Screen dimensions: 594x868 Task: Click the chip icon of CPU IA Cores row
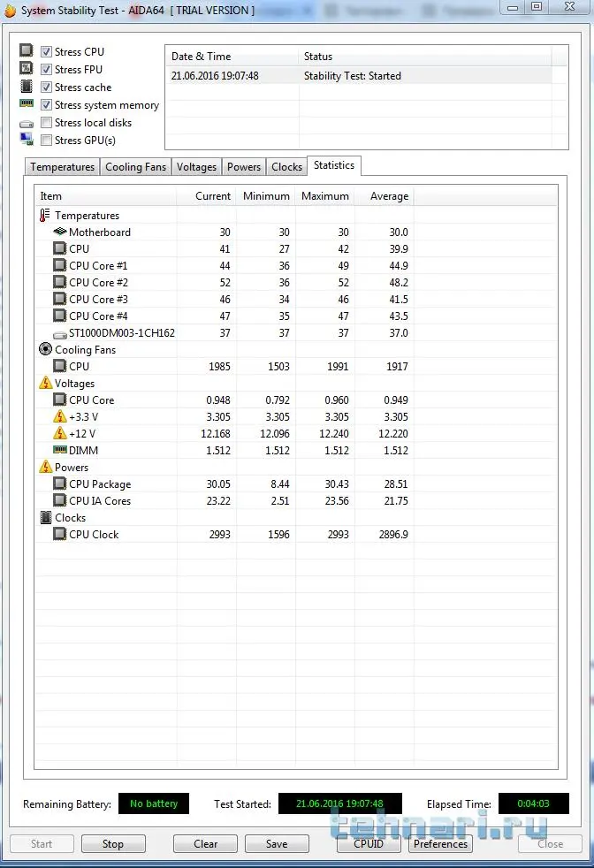click(x=59, y=500)
